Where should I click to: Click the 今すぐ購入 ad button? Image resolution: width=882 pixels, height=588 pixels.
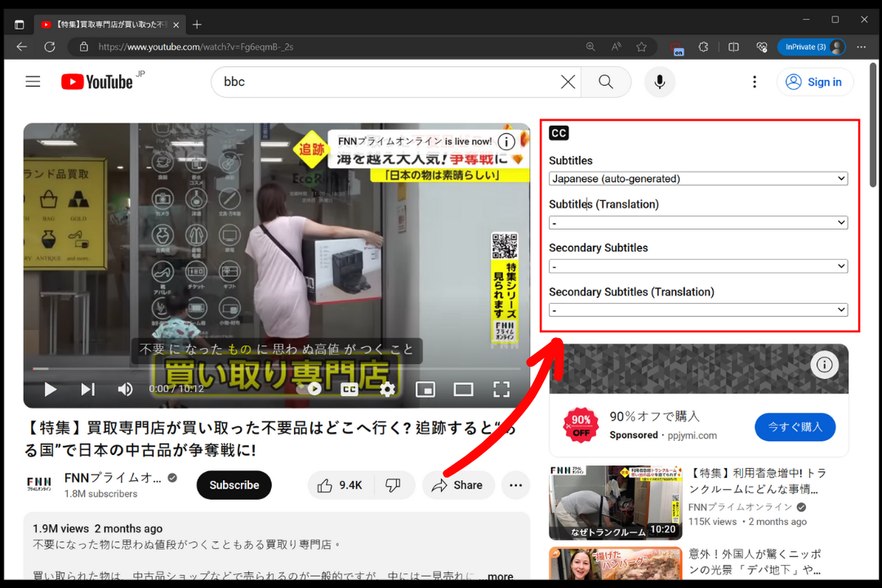coord(795,427)
